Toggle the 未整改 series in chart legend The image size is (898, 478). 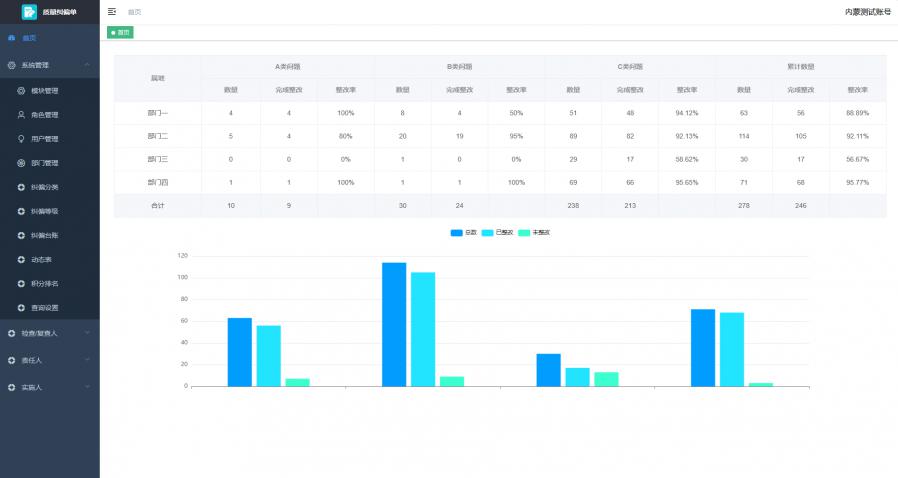tap(534, 232)
